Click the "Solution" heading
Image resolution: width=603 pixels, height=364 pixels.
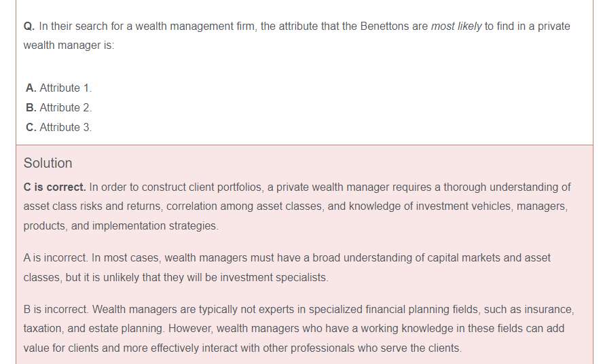click(x=48, y=163)
